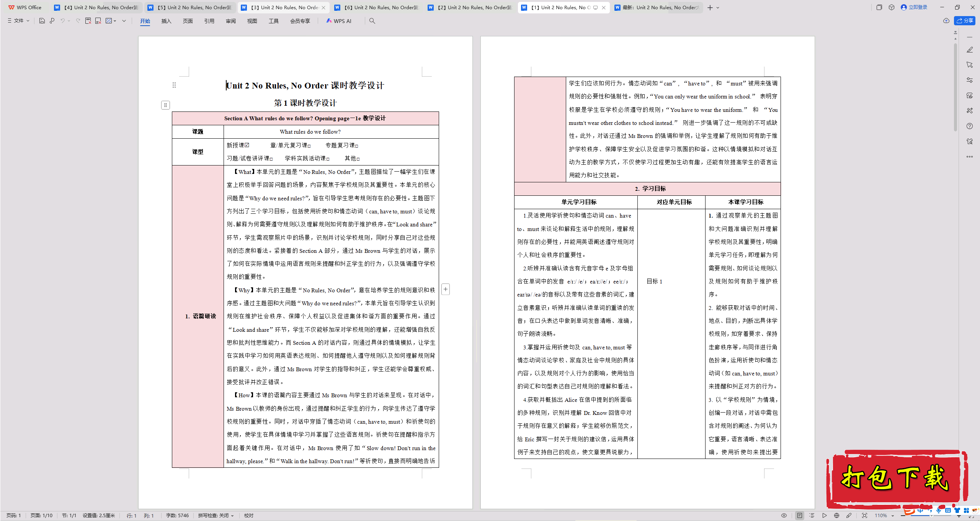The height and width of the screenshot is (521, 980).
Task: Click the second red-marked document icon in quick toolbar
Action: 98,21
